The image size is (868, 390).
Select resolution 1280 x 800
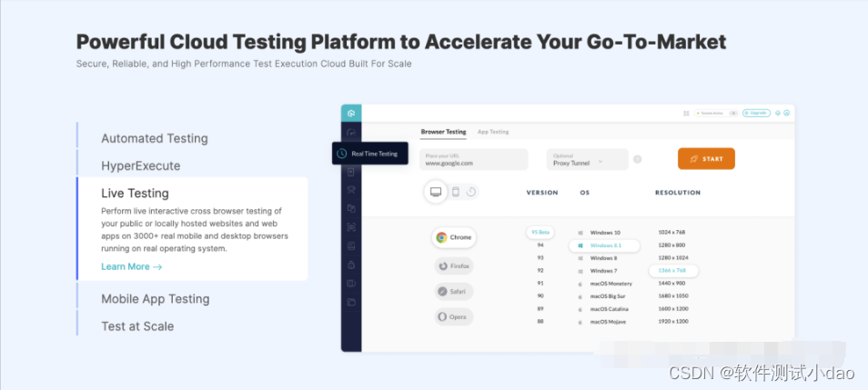[671, 245]
